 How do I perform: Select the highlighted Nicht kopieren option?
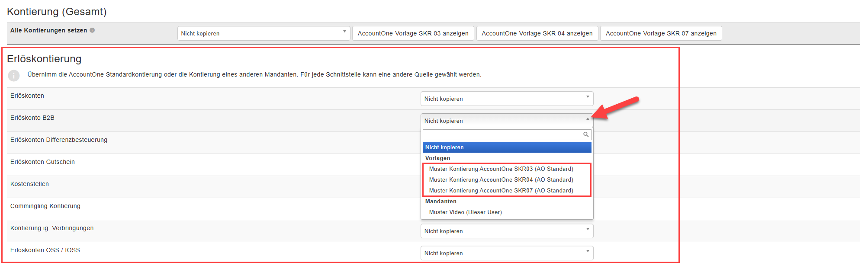[507, 147]
